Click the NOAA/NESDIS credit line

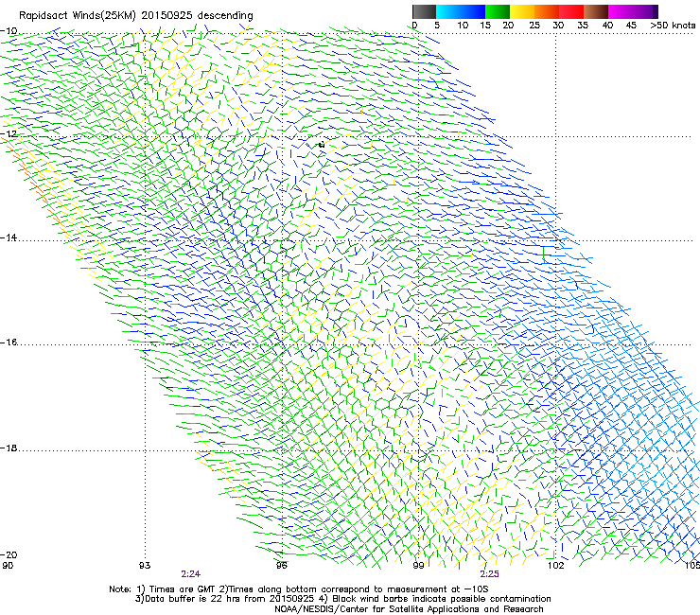409,609
